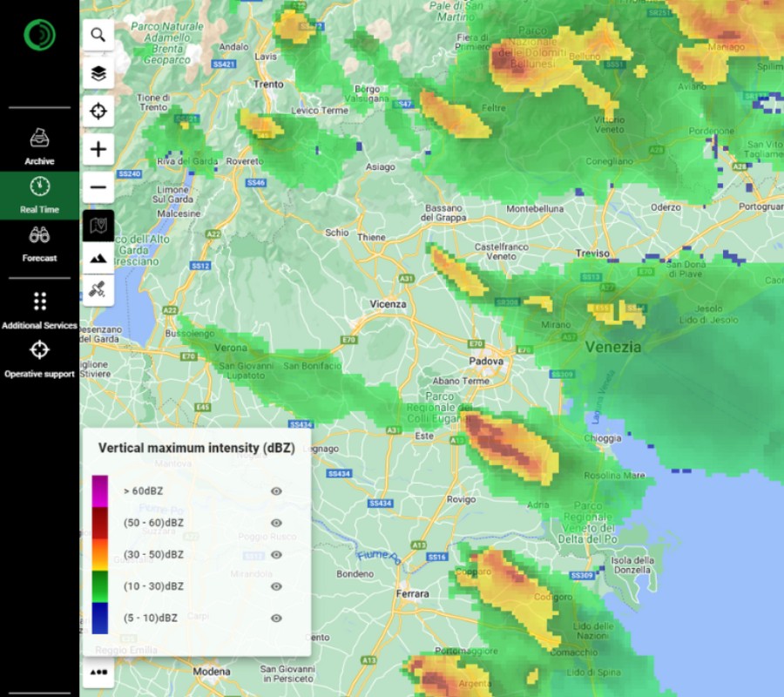The height and width of the screenshot is (697, 784).
Task: Switch to satellite basemap view
Action: 98,290
